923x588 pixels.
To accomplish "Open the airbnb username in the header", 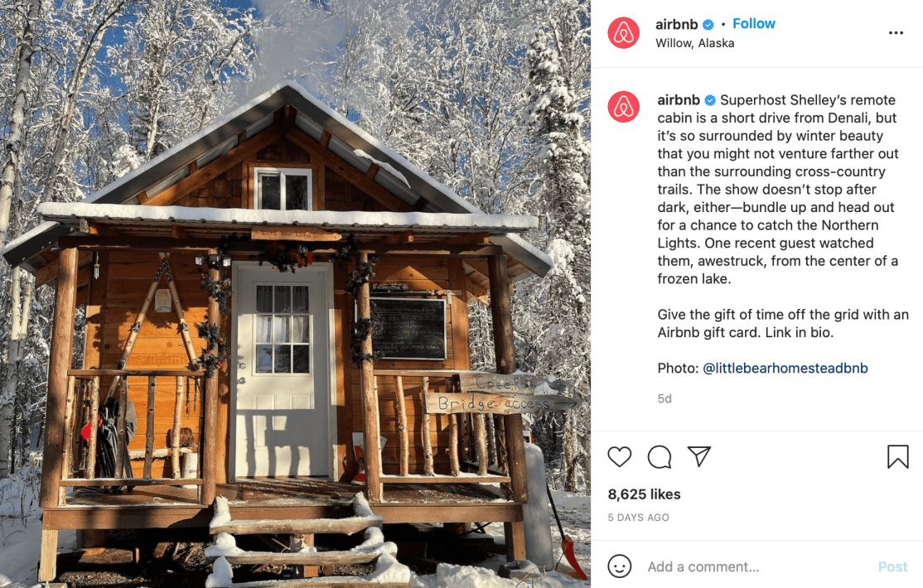I will (x=676, y=24).
